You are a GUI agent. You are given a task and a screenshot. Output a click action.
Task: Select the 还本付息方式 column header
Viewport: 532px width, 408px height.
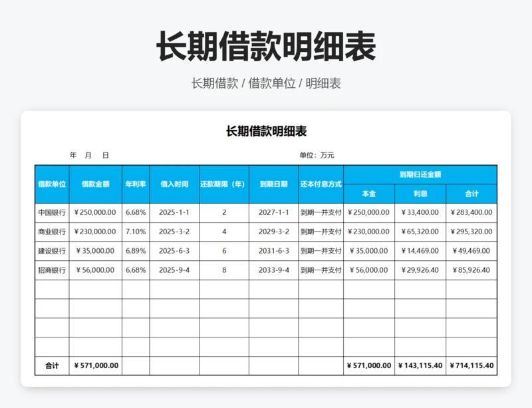(321, 184)
